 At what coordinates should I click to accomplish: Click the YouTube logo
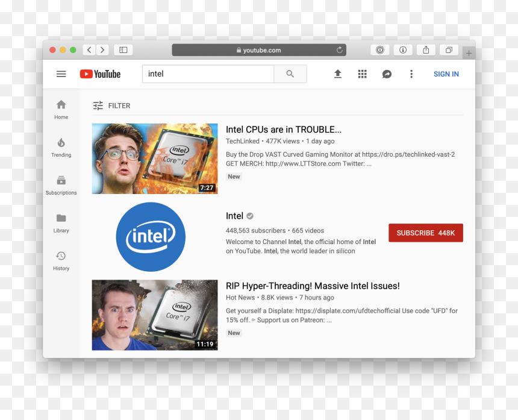100,74
